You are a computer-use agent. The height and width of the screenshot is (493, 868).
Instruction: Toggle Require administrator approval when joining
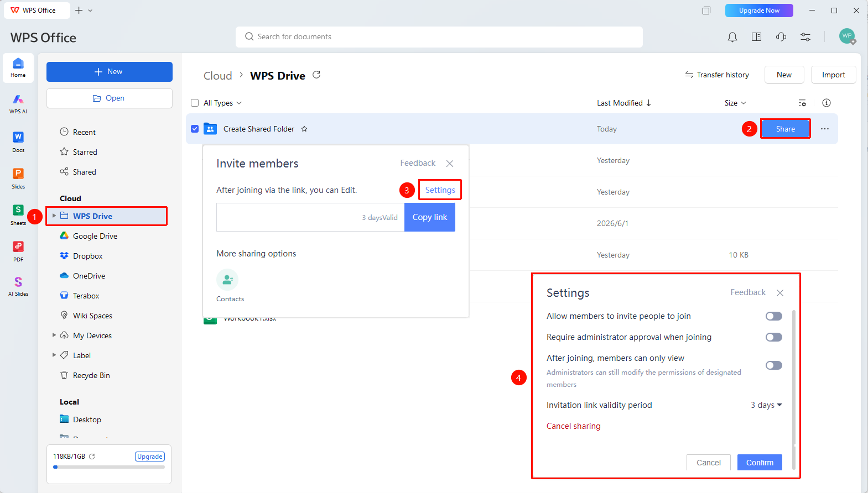point(774,337)
